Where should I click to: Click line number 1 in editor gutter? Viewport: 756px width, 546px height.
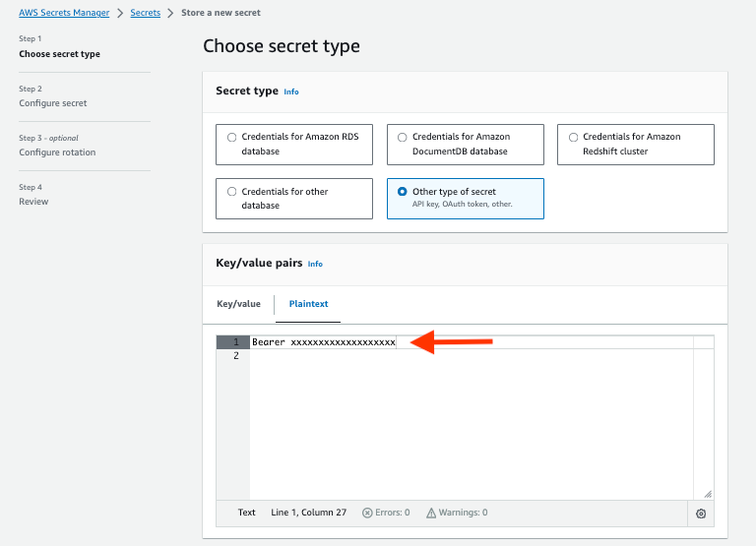pyautogui.click(x=236, y=342)
